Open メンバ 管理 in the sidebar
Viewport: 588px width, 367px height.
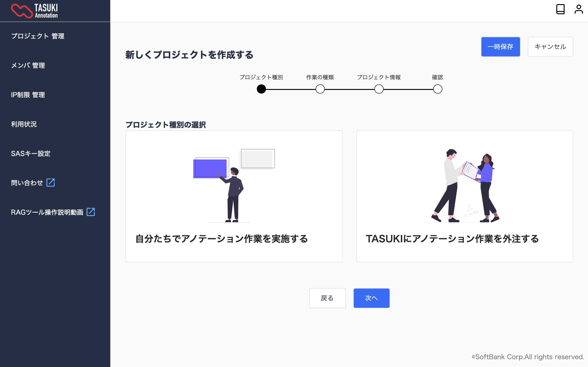[x=28, y=66]
